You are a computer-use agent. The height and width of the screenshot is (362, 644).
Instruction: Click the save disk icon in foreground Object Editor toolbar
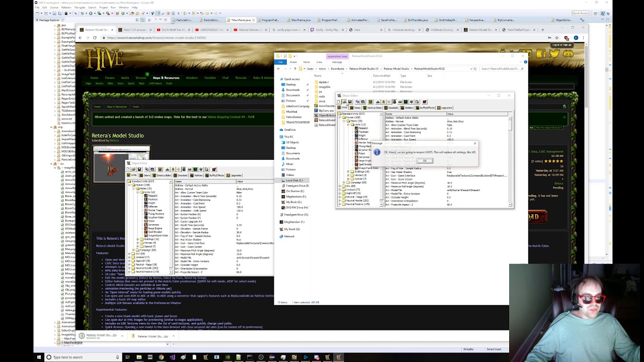[350, 102]
